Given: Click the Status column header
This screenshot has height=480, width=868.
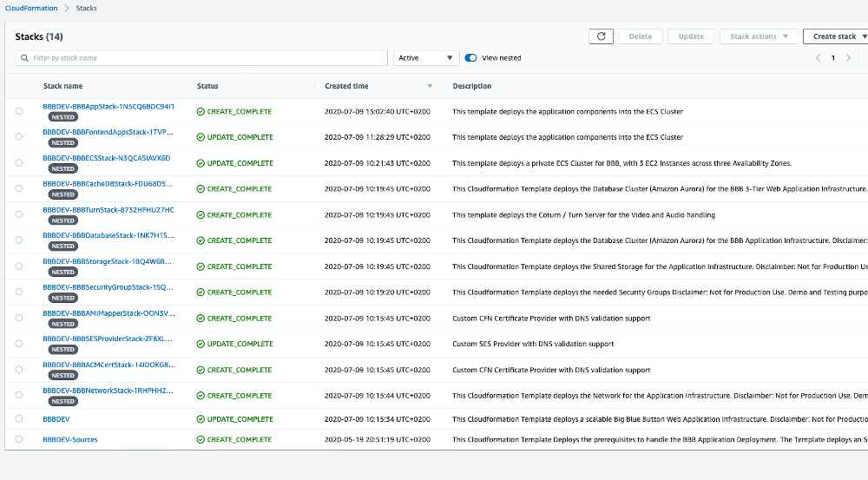Looking at the screenshot, I should (x=207, y=87).
